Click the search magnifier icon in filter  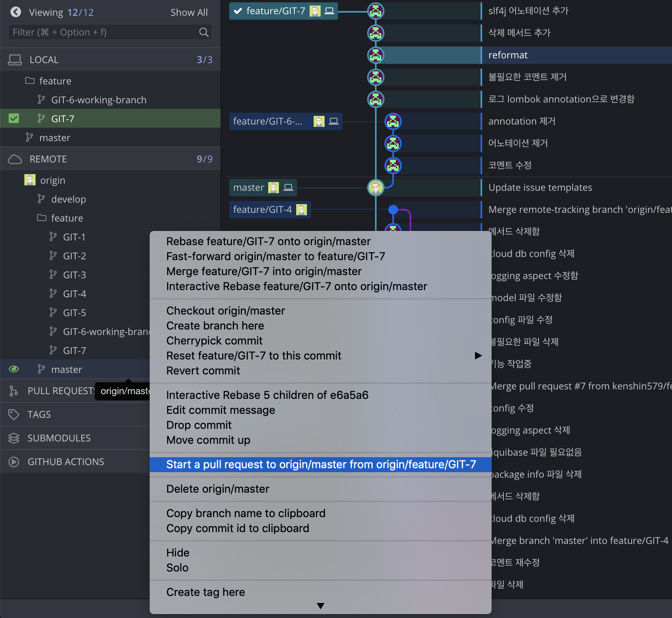(204, 32)
